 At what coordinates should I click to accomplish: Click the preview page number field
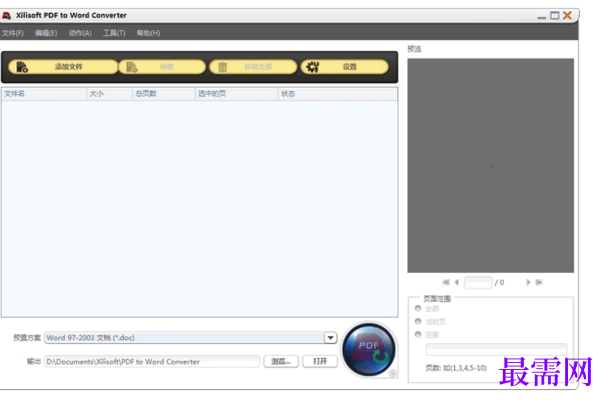(478, 282)
